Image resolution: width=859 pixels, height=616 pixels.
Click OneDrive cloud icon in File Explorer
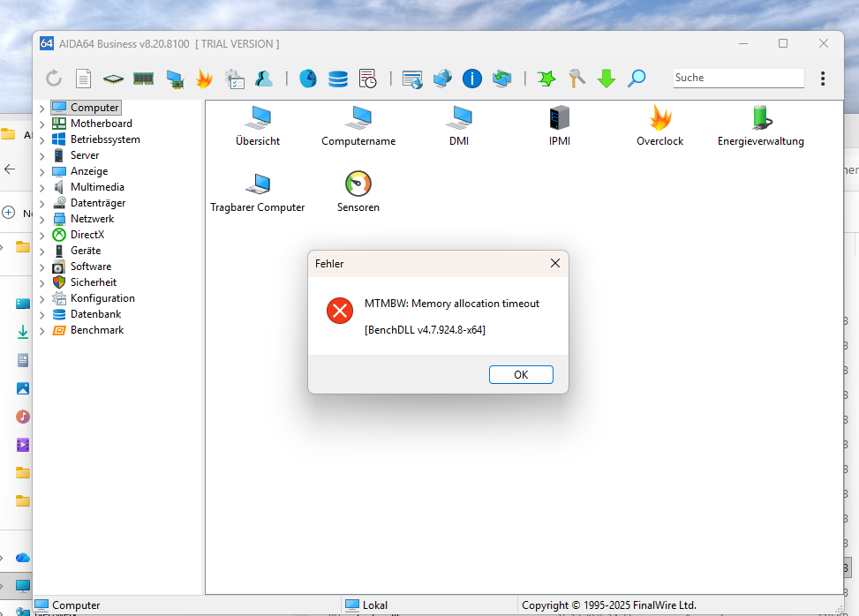[x=23, y=558]
